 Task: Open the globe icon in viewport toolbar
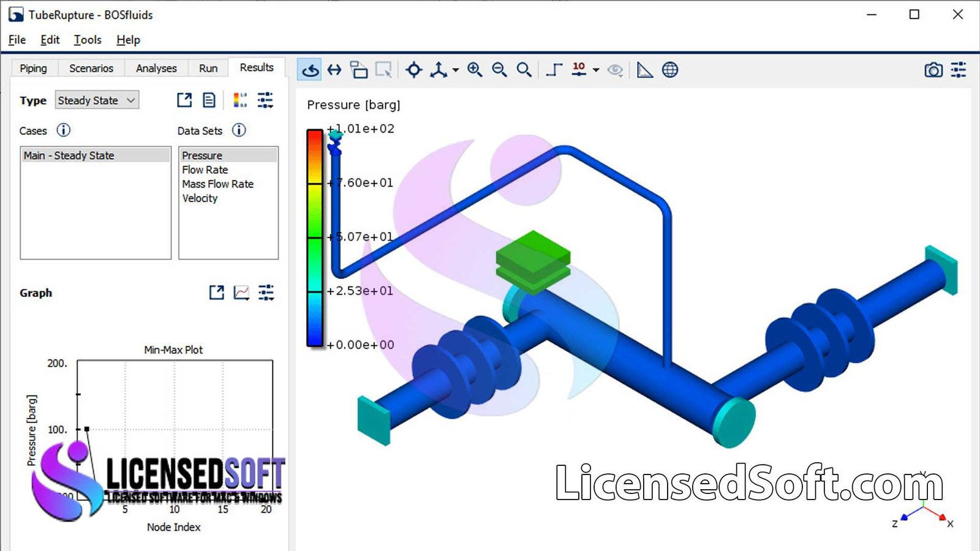(670, 70)
